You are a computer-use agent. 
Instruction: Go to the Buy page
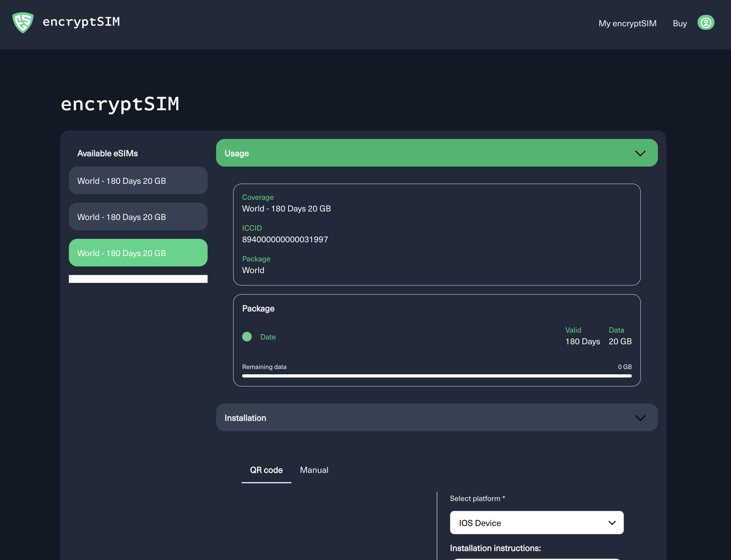click(679, 23)
